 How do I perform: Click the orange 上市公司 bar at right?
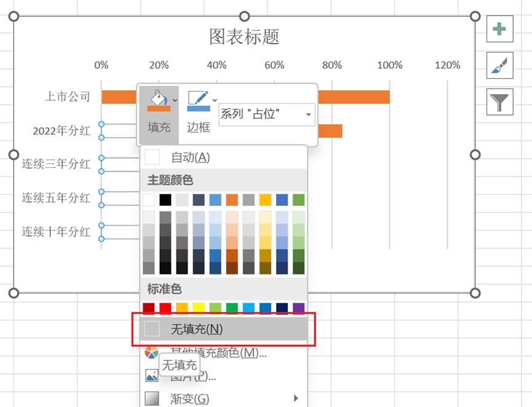tap(354, 97)
